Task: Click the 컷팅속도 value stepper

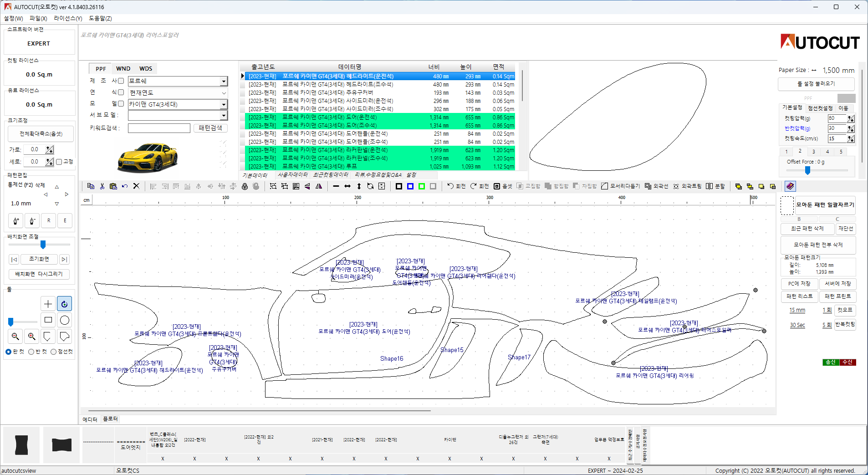Action: (851, 138)
